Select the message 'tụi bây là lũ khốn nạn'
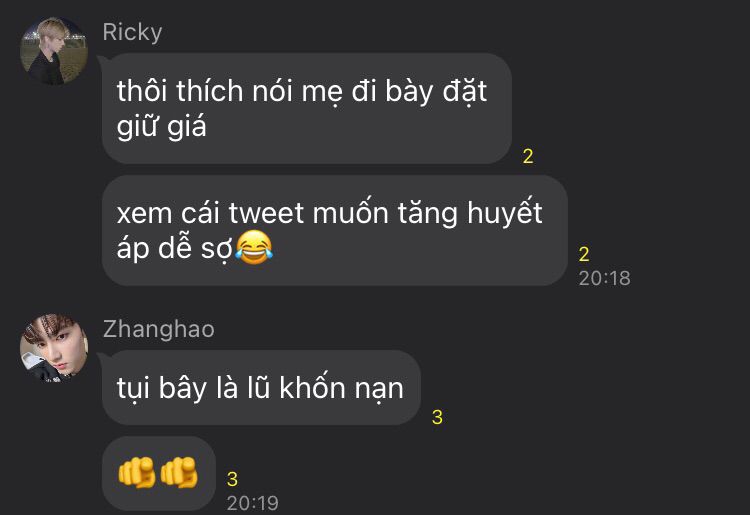The image size is (750, 515). (261, 387)
